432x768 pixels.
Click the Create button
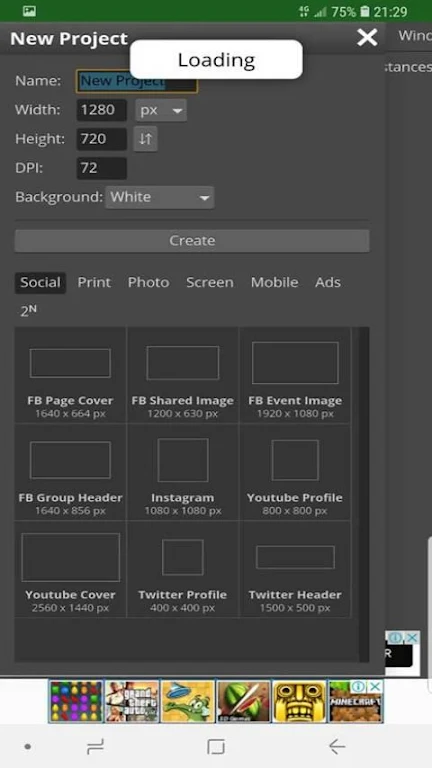pyautogui.click(x=192, y=240)
